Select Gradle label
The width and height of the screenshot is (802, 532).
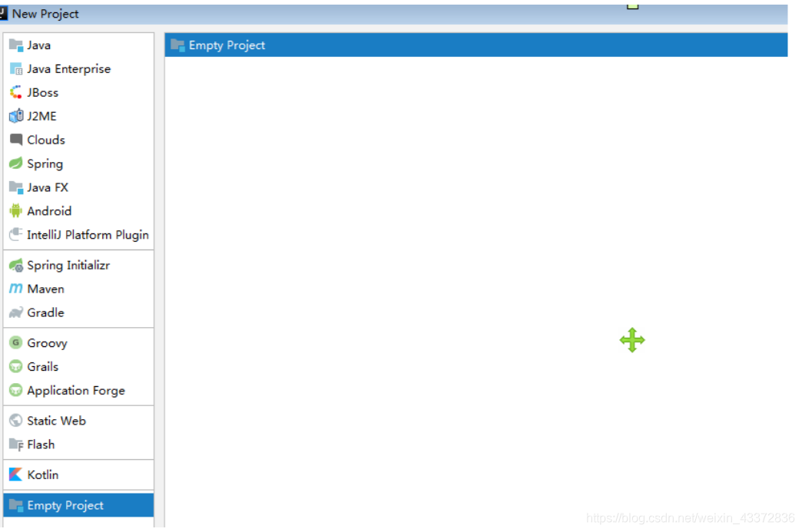point(45,312)
